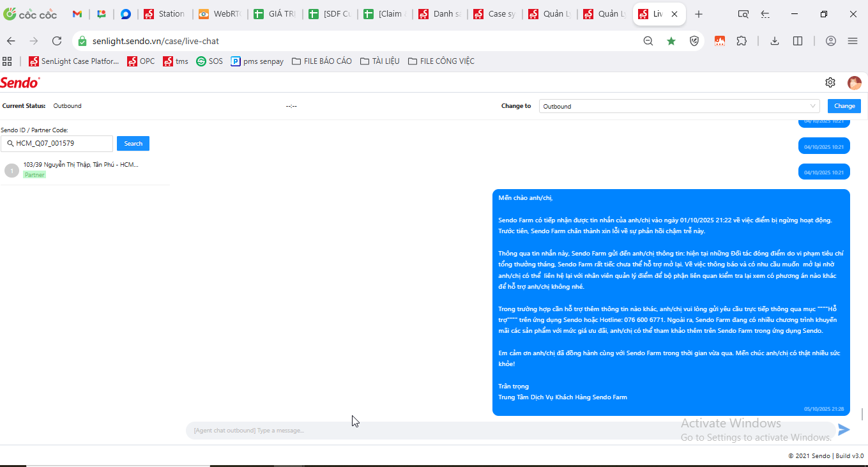
Task: Click the Sendo logo
Action: pyautogui.click(x=20, y=82)
